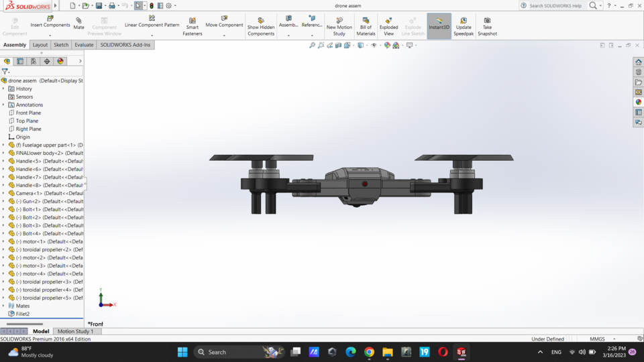
Task: Launch Smart Fasteners tool
Action: tap(193, 27)
